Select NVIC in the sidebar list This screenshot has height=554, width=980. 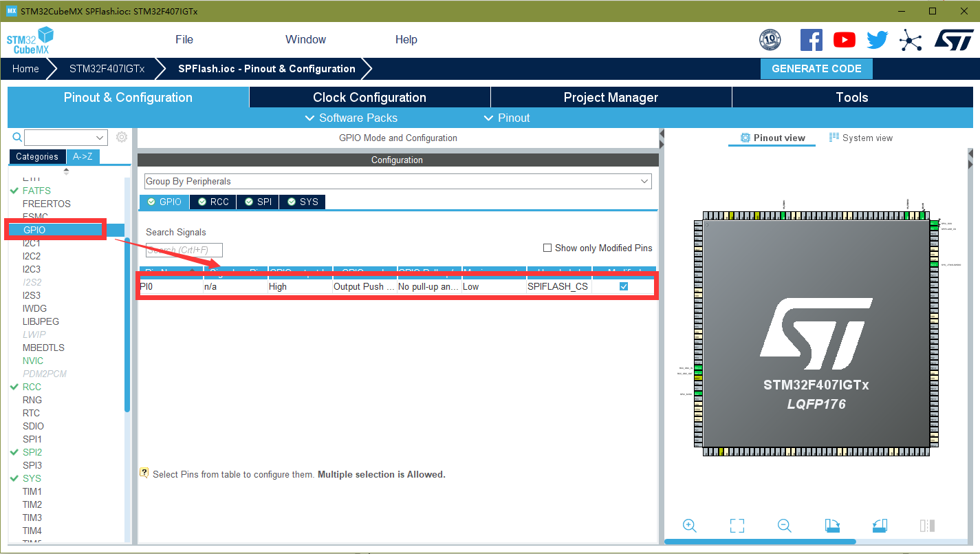(32, 361)
